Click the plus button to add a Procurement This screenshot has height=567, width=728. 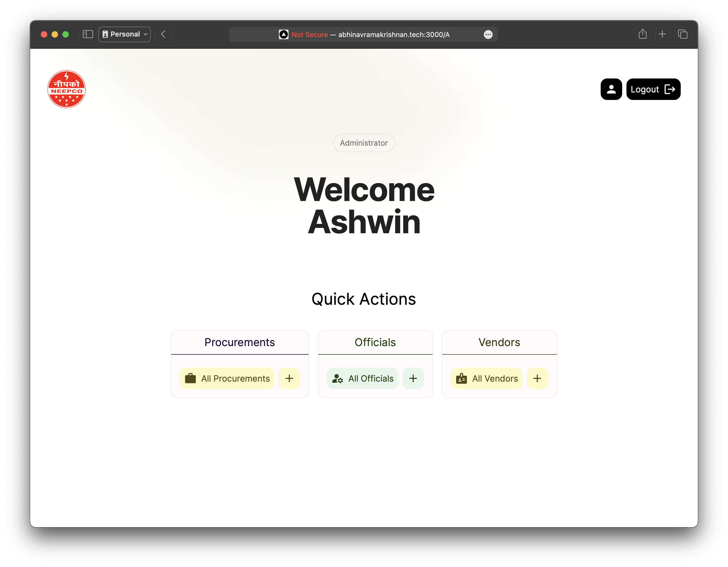click(289, 378)
